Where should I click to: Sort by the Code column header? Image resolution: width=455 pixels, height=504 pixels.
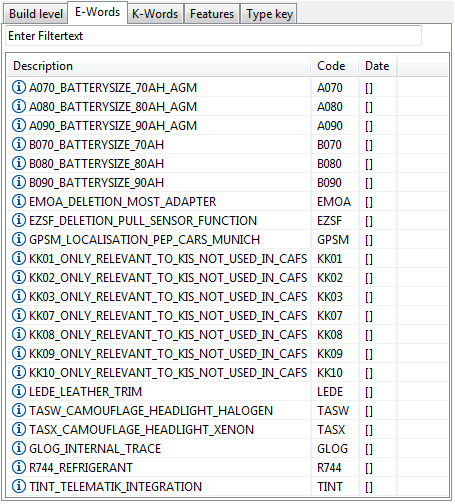(334, 66)
